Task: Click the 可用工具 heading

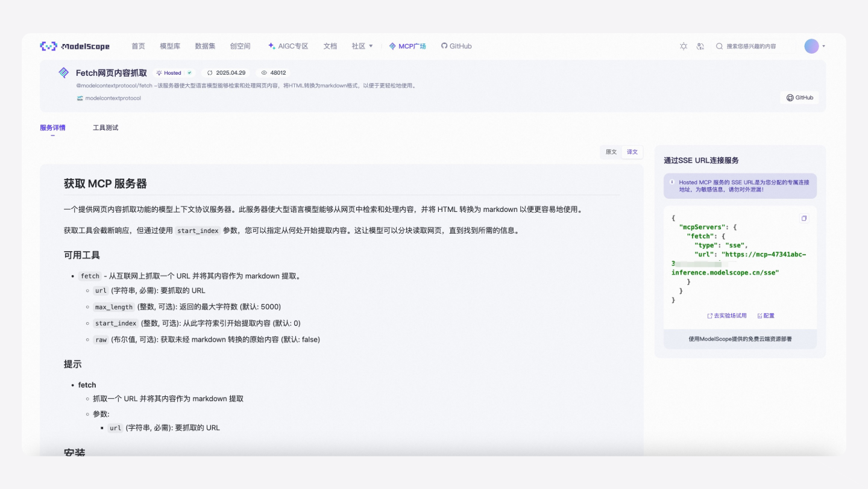Action: [82, 255]
